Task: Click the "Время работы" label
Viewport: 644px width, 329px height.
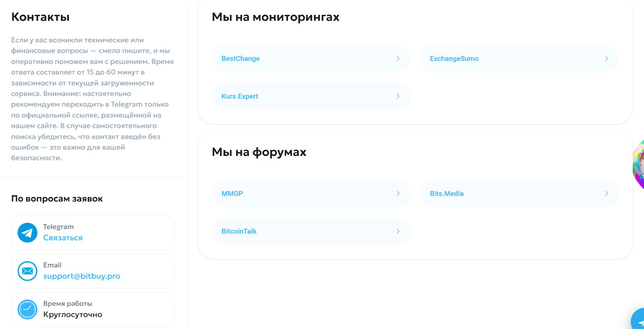Action: coord(68,303)
